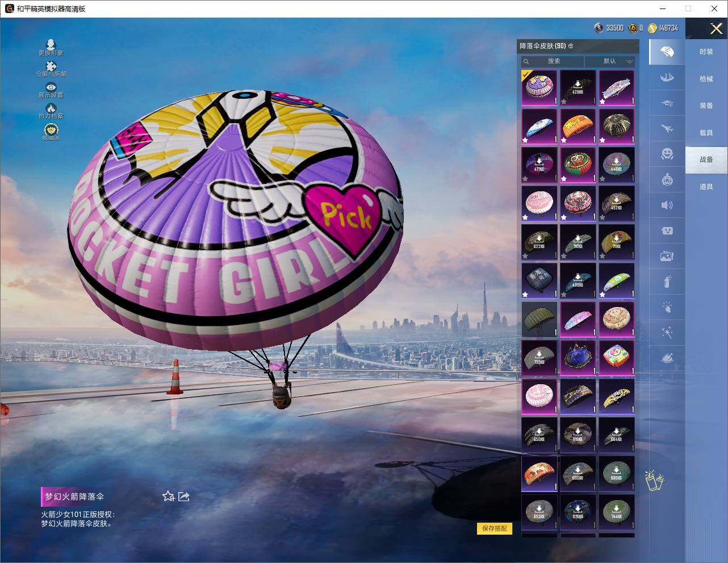Share the skin using the share icon
Screen dimensions: 728x563
point(184,497)
